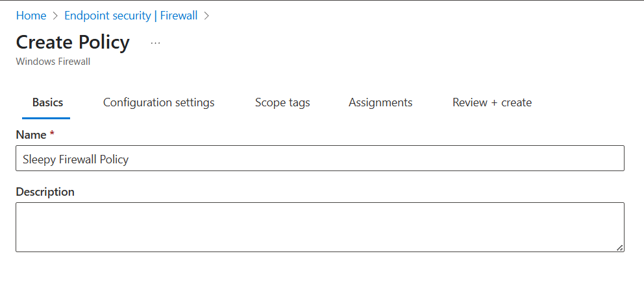644x304 pixels.
Task: Click the blue underline beneath the Basics tab
Action: (x=46, y=118)
